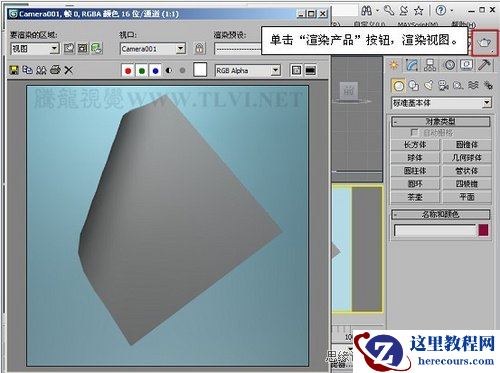500x373 pixels.
Task: Select the Space Warps category icon
Action: tap(473, 86)
